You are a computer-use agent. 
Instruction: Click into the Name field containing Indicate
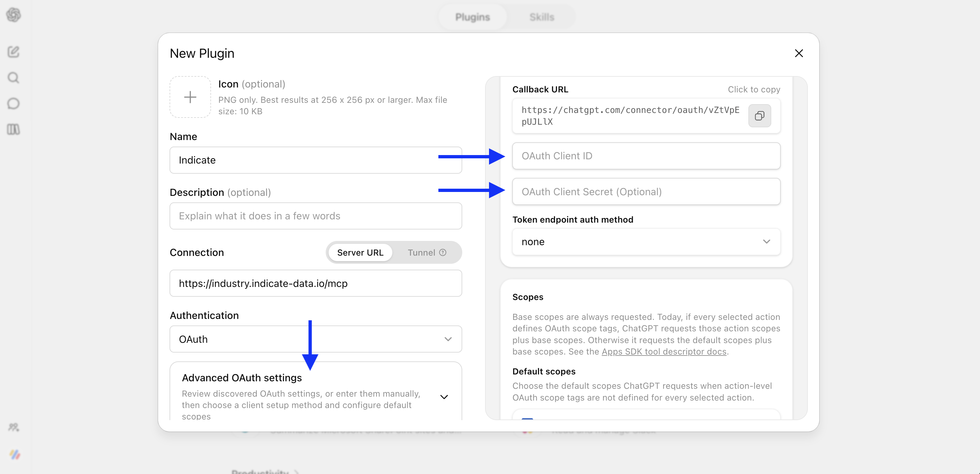click(x=316, y=160)
